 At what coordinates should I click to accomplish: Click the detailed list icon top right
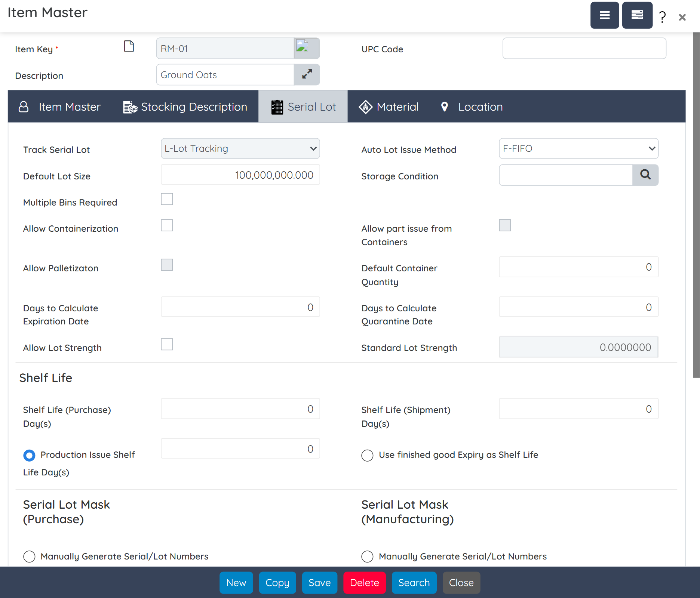(637, 15)
